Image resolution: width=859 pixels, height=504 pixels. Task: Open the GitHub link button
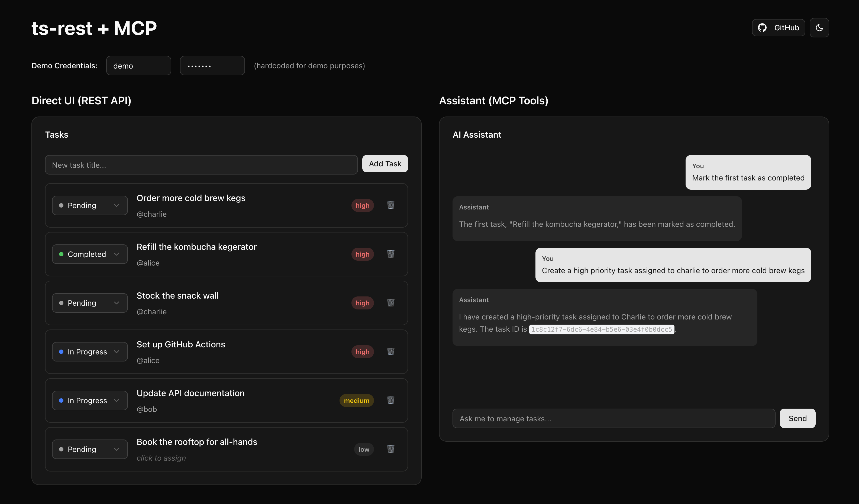pos(778,28)
